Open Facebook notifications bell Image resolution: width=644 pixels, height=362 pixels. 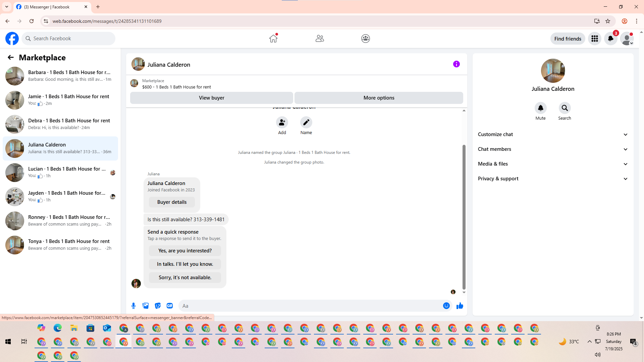click(x=610, y=39)
